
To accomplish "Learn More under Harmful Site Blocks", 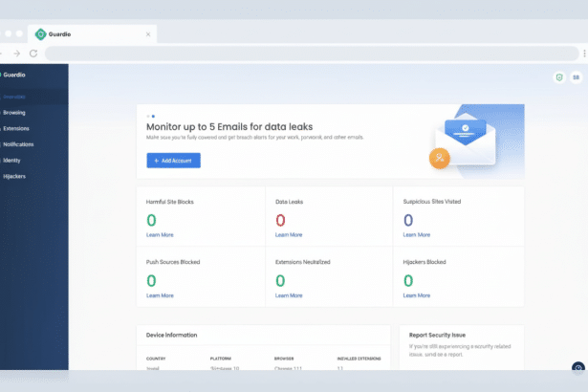I will (x=160, y=235).
